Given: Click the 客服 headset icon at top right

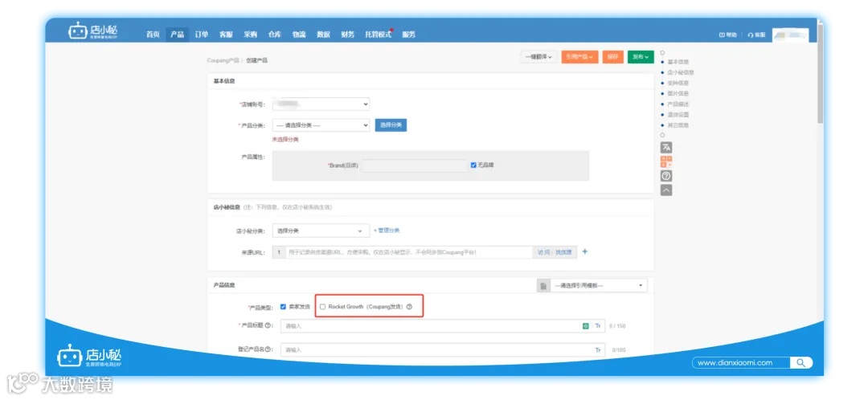Looking at the screenshot, I should (x=751, y=35).
